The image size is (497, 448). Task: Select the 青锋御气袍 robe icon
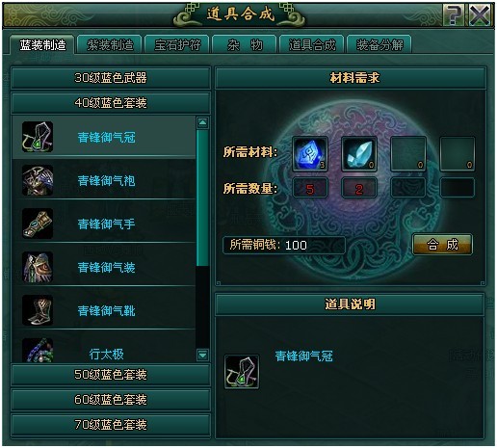click(38, 180)
